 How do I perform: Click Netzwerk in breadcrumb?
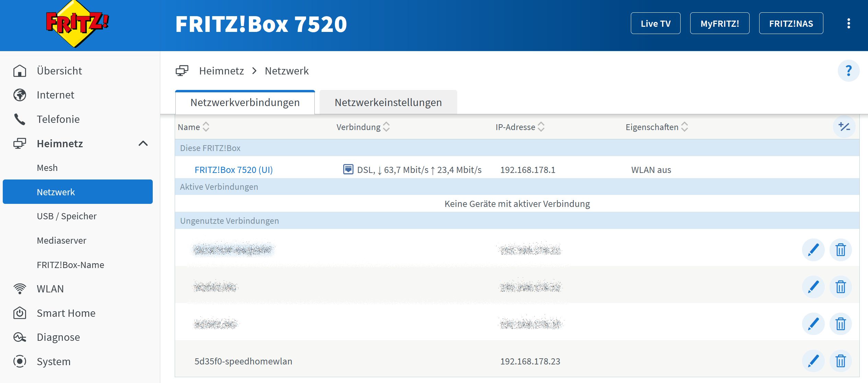click(287, 71)
